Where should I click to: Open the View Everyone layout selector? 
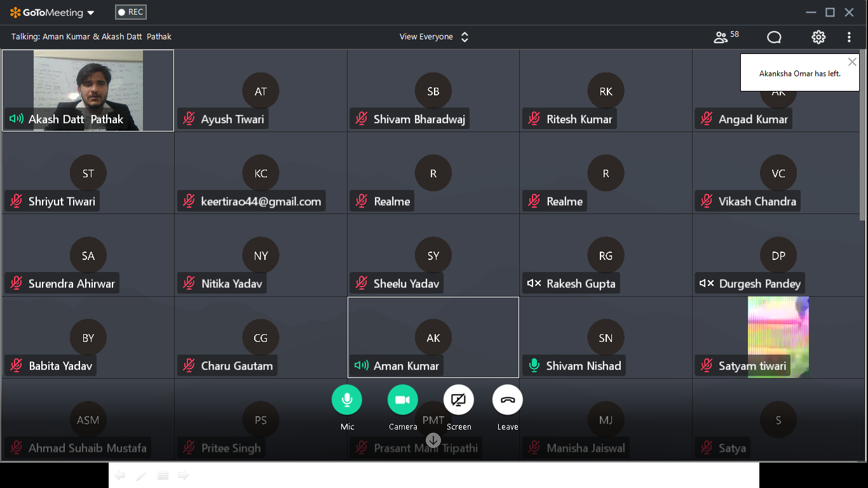pos(434,37)
